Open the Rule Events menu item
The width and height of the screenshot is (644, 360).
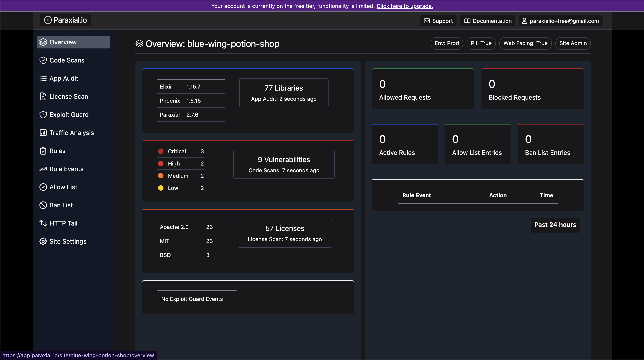click(x=66, y=169)
